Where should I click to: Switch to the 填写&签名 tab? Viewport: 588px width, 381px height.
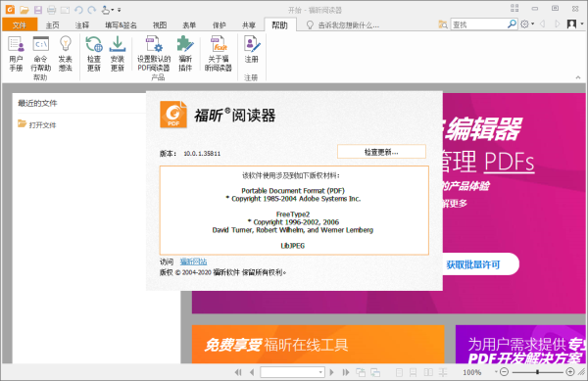pyautogui.click(x=121, y=25)
